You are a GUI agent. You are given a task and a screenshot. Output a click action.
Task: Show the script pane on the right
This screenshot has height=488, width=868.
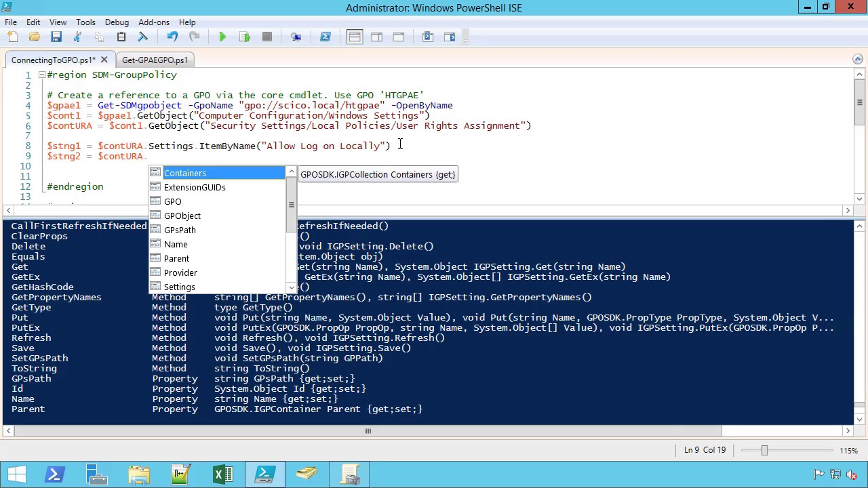(x=376, y=37)
